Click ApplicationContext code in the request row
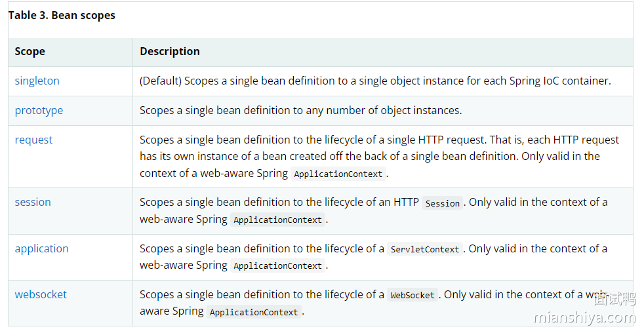The image size is (644, 333). coord(338,174)
